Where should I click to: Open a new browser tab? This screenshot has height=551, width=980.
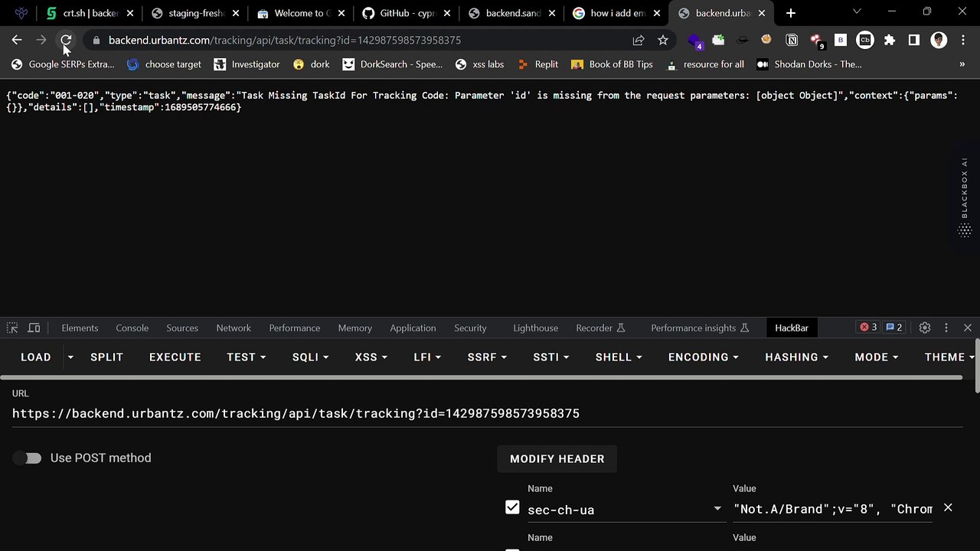[x=791, y=13]
